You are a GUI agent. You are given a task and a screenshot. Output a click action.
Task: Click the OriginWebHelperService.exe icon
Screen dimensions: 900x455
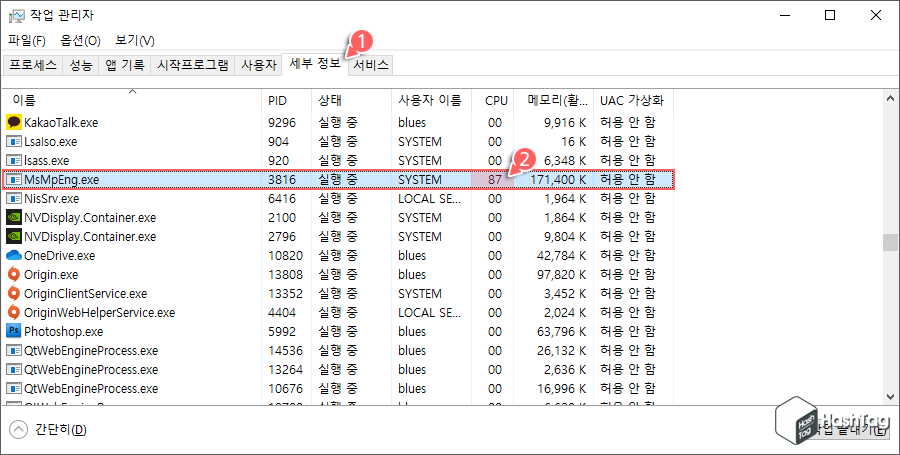coord(14,312)
